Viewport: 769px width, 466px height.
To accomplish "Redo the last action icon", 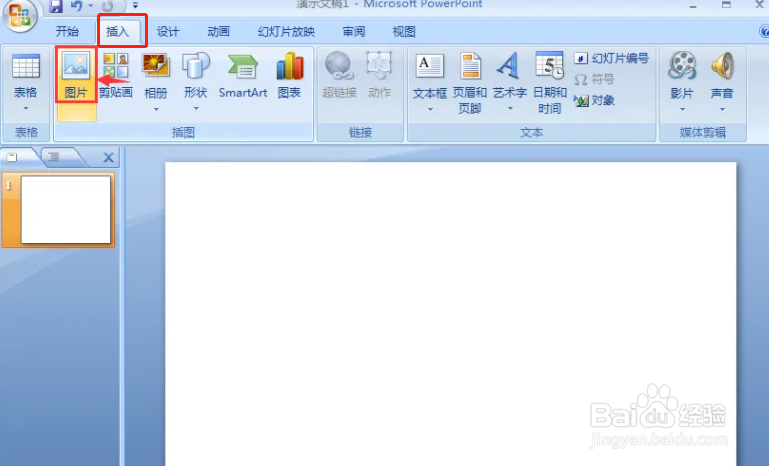I will (x=108, y=6).
